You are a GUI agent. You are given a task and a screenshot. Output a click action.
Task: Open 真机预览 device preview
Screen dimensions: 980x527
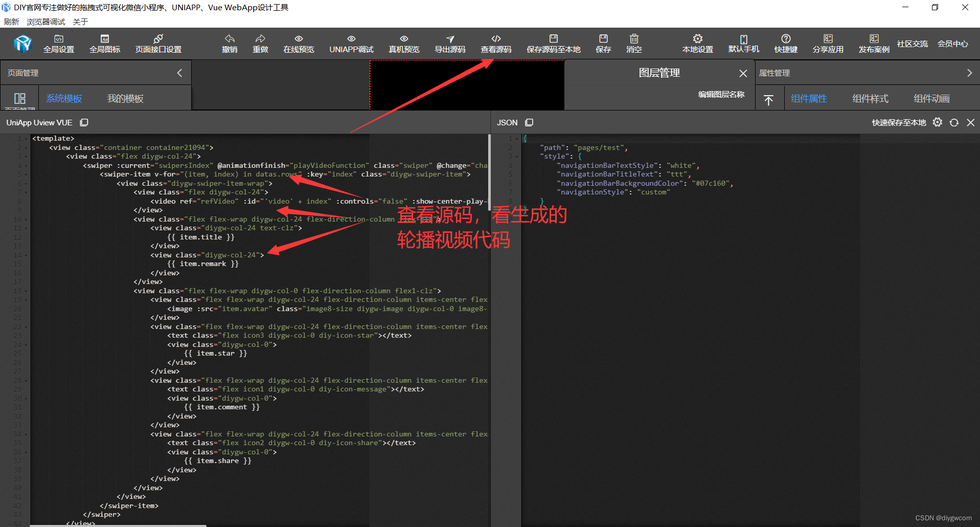pyautogui.click(x=404, y=44)
